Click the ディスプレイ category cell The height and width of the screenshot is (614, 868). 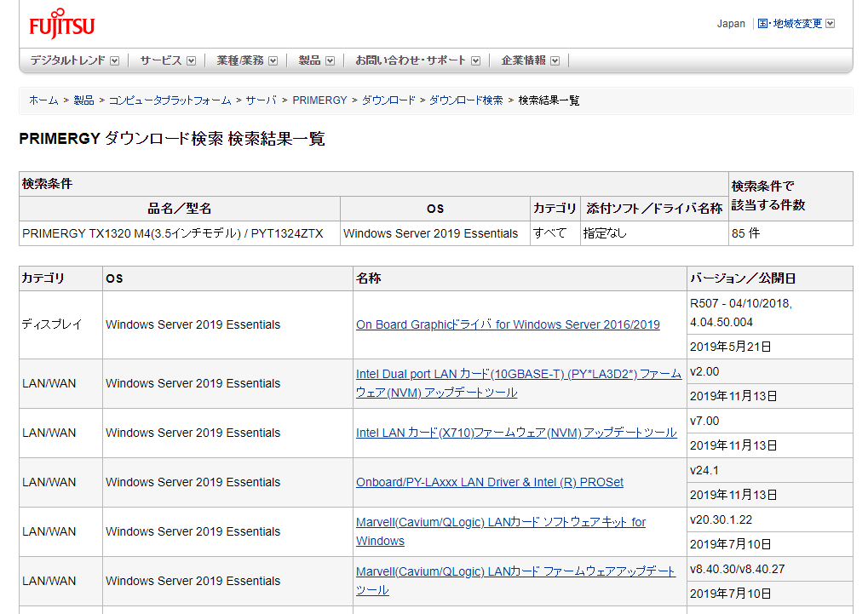pyautogui.click(x=60, y=324)
